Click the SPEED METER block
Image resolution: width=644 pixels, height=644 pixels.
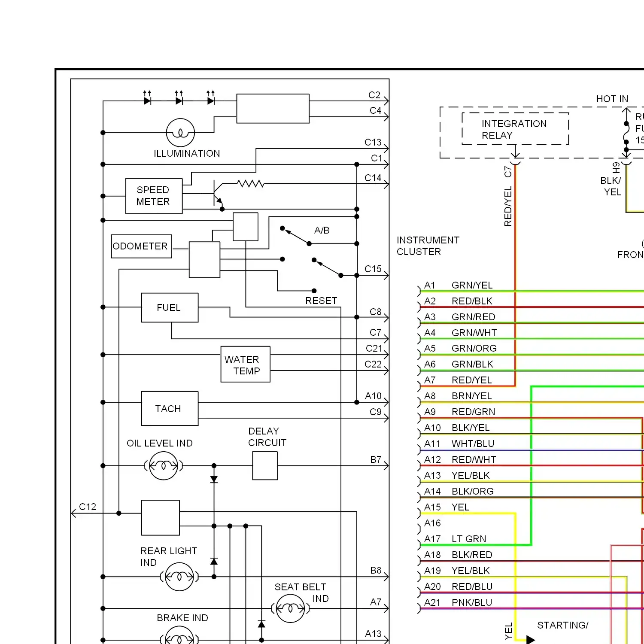tap(154, 196)
